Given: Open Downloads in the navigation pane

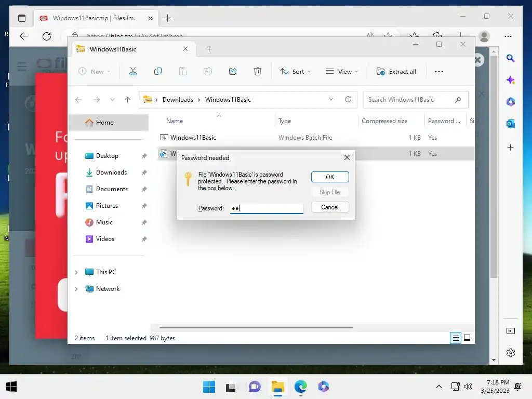Looking at the screenshot, I should [x=111, y=172].
